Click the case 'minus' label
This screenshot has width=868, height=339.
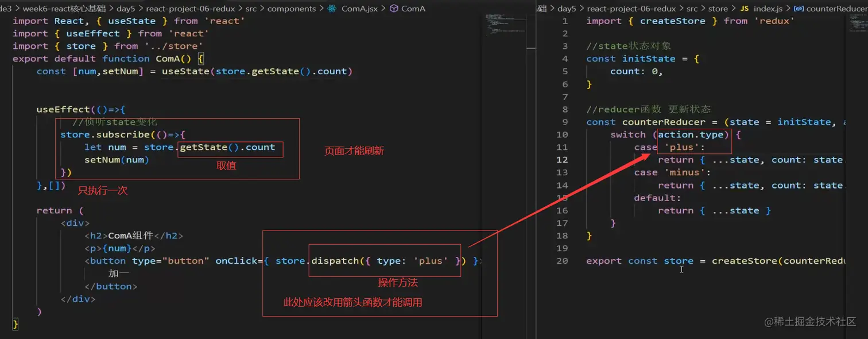[x=673, y=172]
